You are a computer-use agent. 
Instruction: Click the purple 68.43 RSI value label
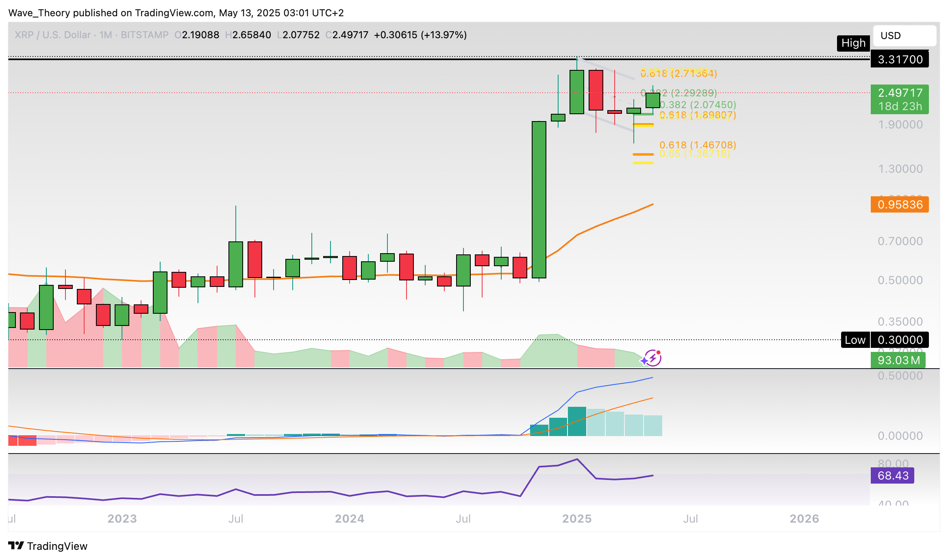(892, 475)
